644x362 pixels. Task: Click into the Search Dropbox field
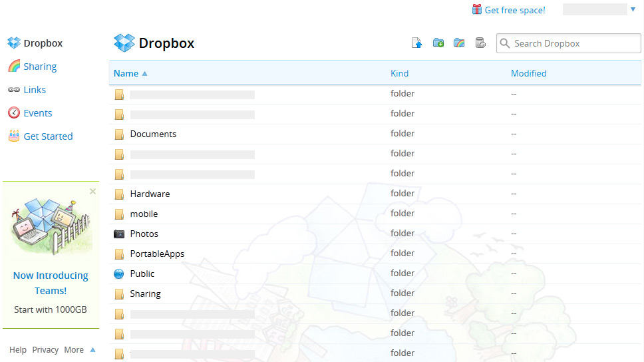coord(568,43)
